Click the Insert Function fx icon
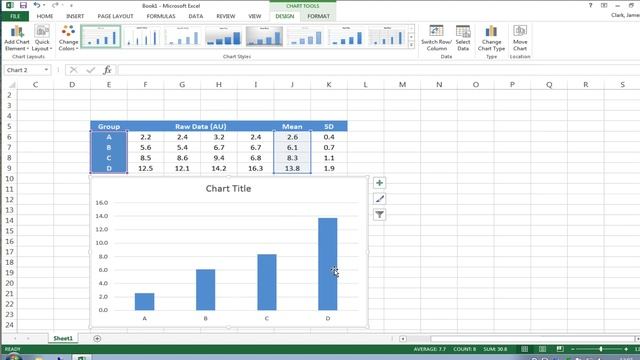 tap(107, 70)
